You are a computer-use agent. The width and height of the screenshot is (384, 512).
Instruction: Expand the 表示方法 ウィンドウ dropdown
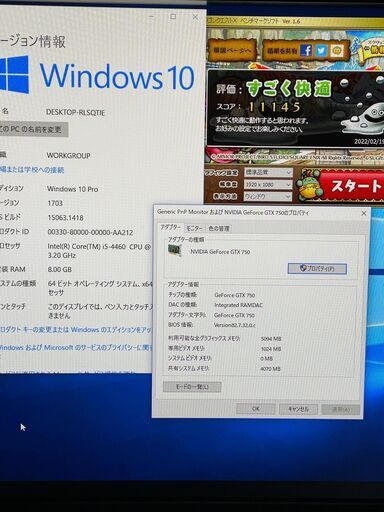click(x=268, y=197)
